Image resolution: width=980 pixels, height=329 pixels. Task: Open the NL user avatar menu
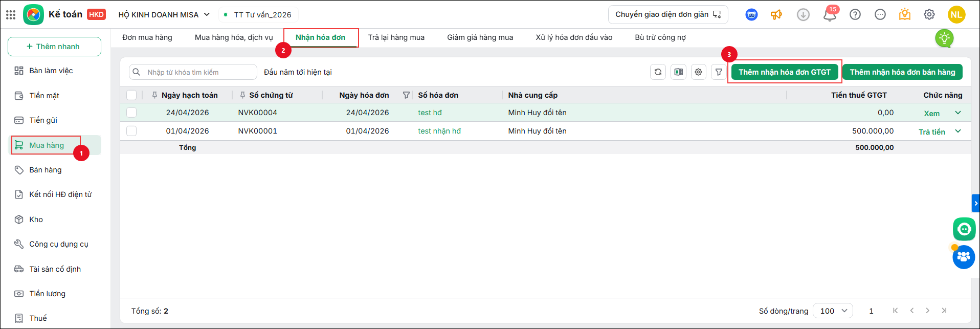coord(956,15)
